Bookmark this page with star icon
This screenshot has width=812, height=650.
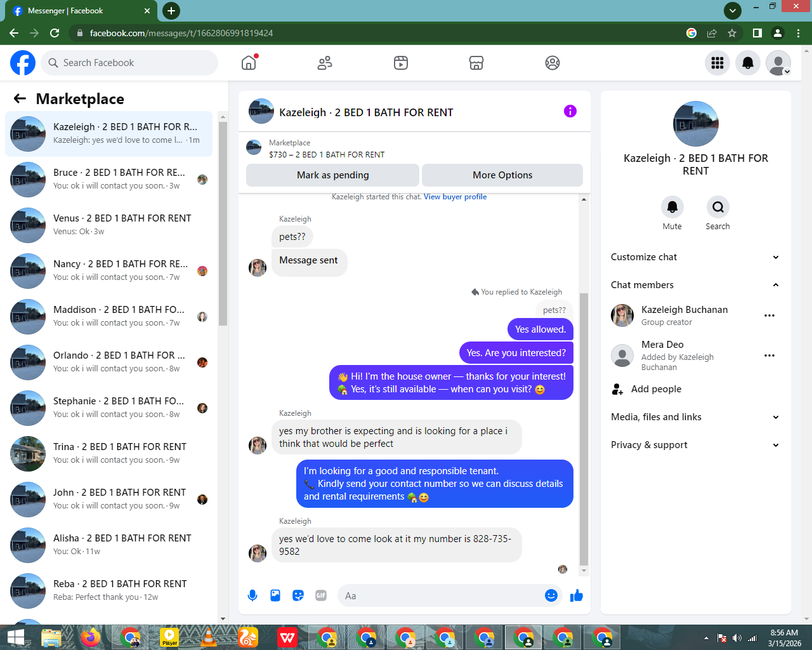[x=732, y=33]
